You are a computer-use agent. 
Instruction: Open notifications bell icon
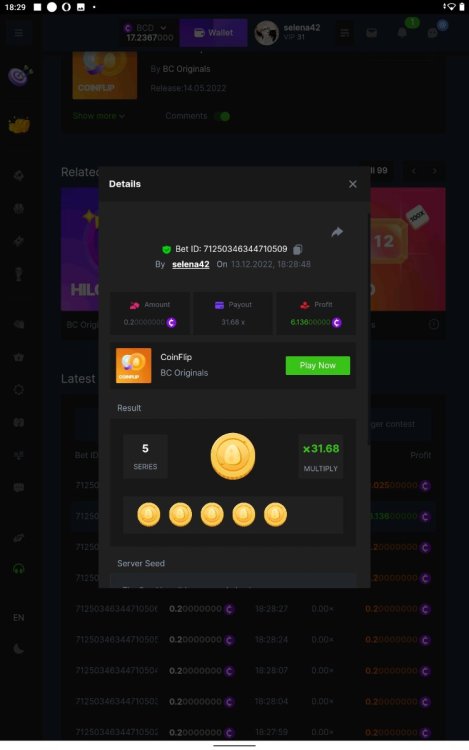coord(403,33)
